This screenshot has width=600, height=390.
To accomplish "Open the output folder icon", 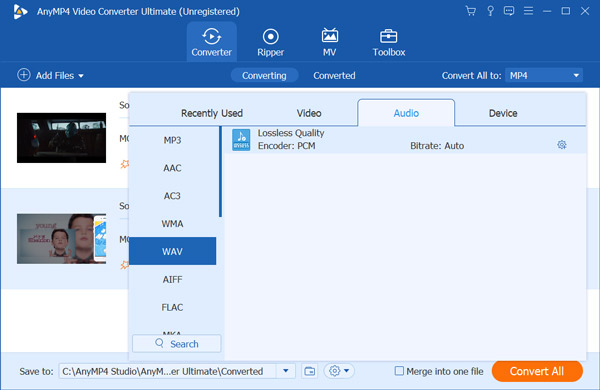I will coord(309,371).
